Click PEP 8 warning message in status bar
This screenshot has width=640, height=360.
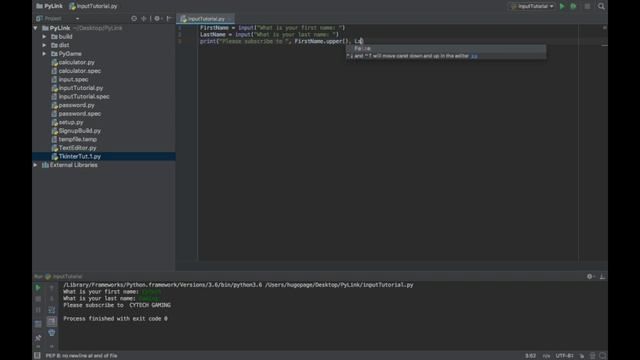[81, 356]
